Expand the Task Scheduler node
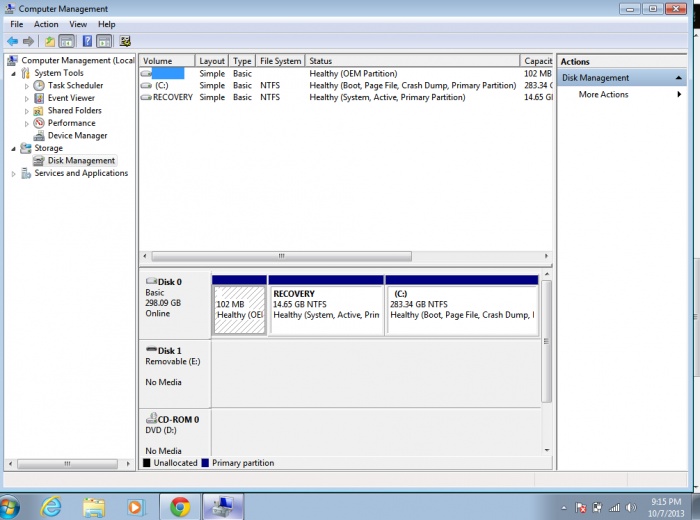 26,86
